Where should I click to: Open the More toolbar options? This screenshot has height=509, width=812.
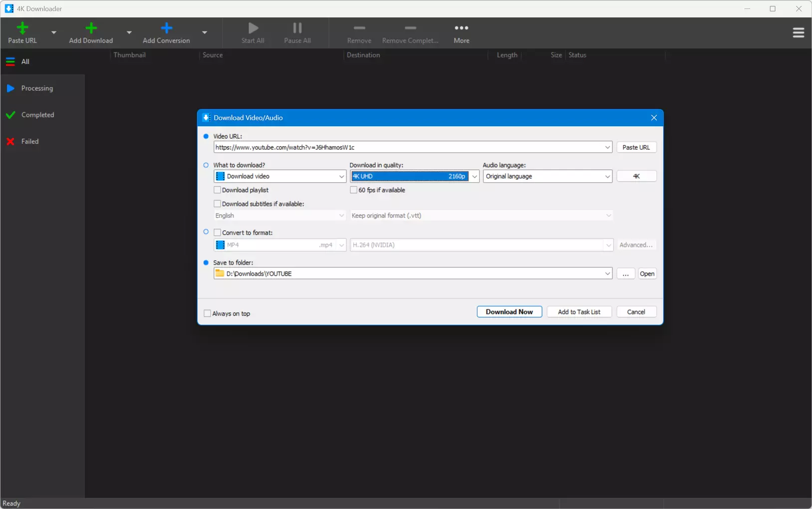point(461,33)
